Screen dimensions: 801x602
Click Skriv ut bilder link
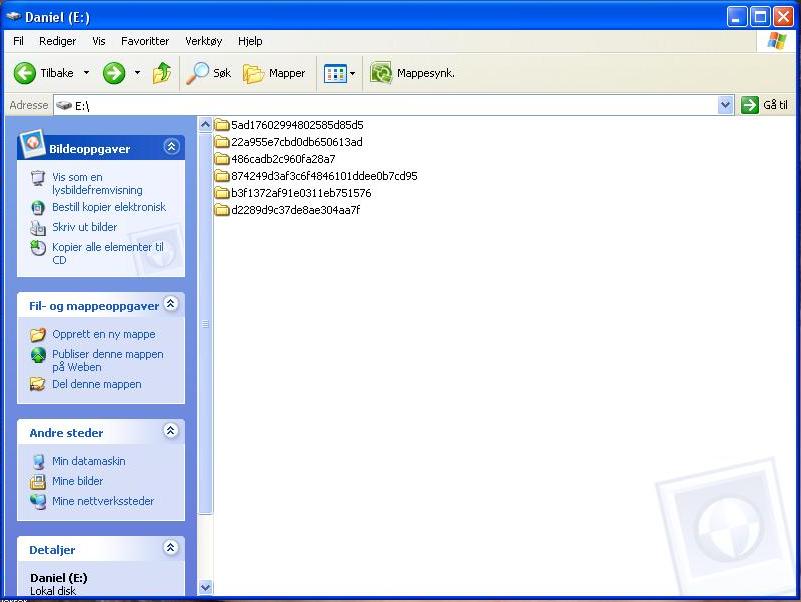coord(84,227)
